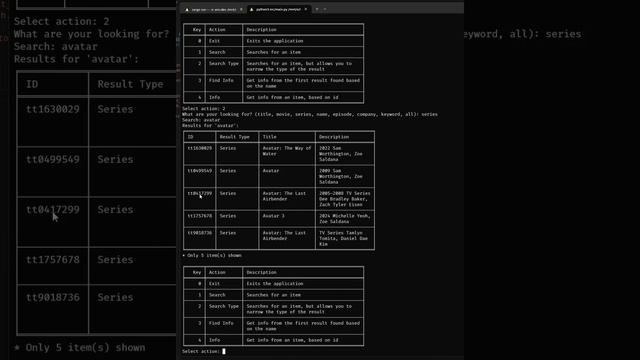Viewport: 640px width, 360px height.
Task: Select the python3 src/main.py terminal tab
Action: pos(278,9)
